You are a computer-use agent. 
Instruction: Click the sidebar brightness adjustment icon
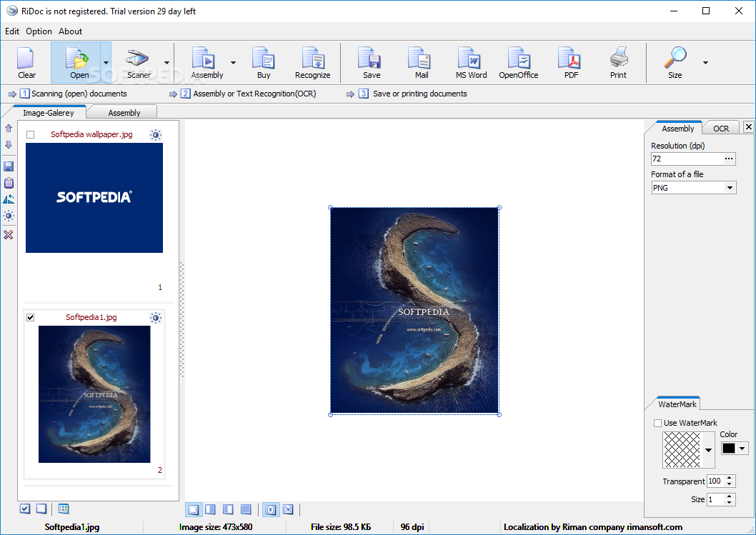(x=9, y=216)
